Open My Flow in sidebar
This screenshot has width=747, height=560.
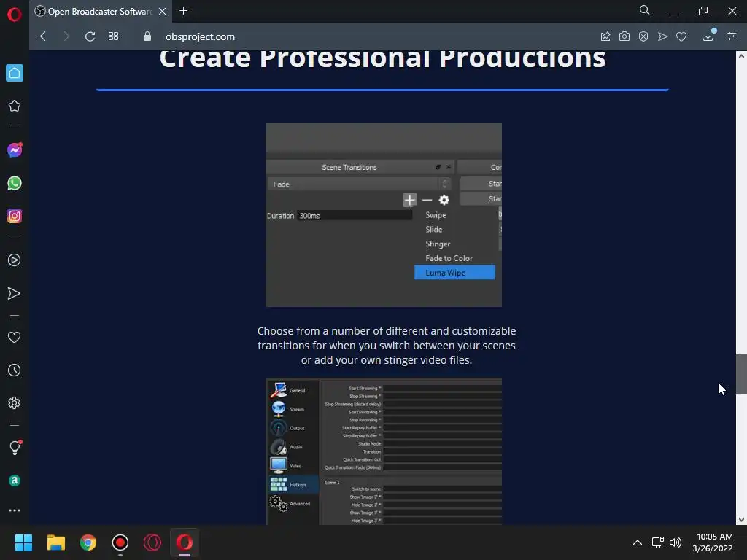pos(15,293)
